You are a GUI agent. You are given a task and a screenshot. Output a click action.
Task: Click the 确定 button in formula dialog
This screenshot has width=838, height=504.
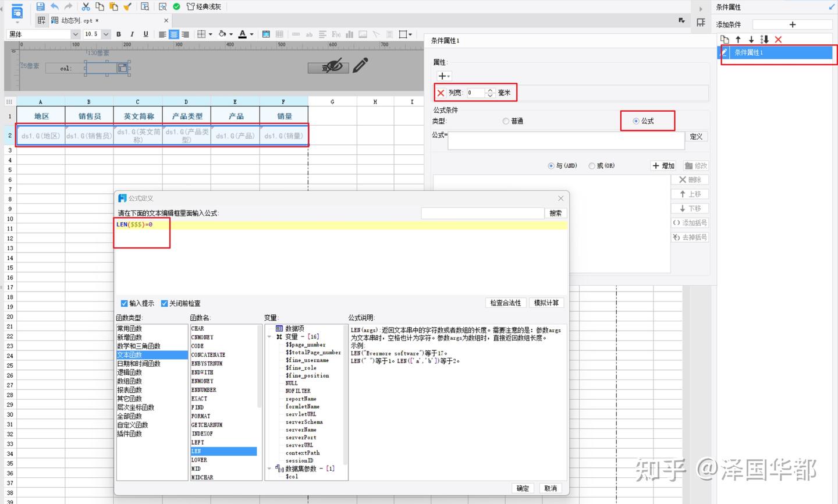(523, 488)
